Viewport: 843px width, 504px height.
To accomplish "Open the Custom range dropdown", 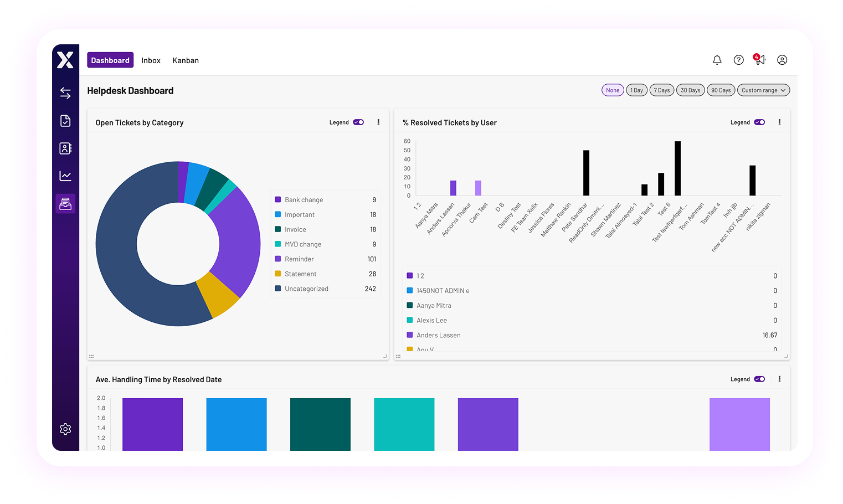I will click(763, 90).
